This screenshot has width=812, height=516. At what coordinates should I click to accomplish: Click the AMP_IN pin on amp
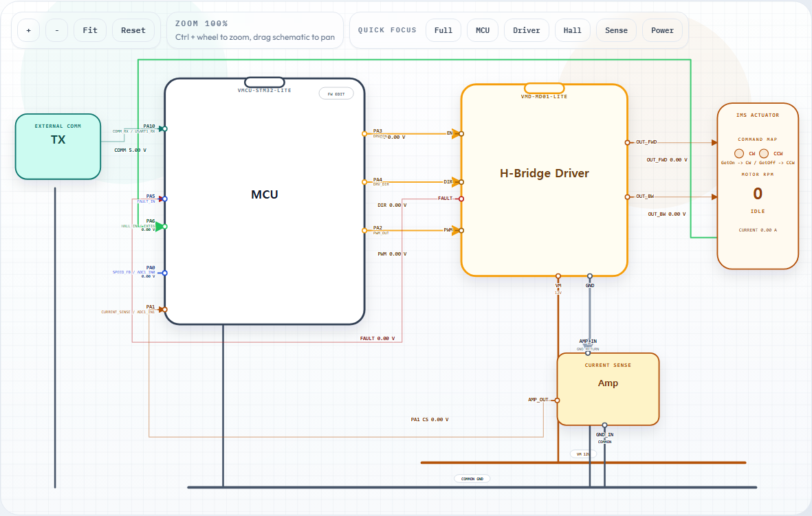pyautogui.click(x=588, y=353)
